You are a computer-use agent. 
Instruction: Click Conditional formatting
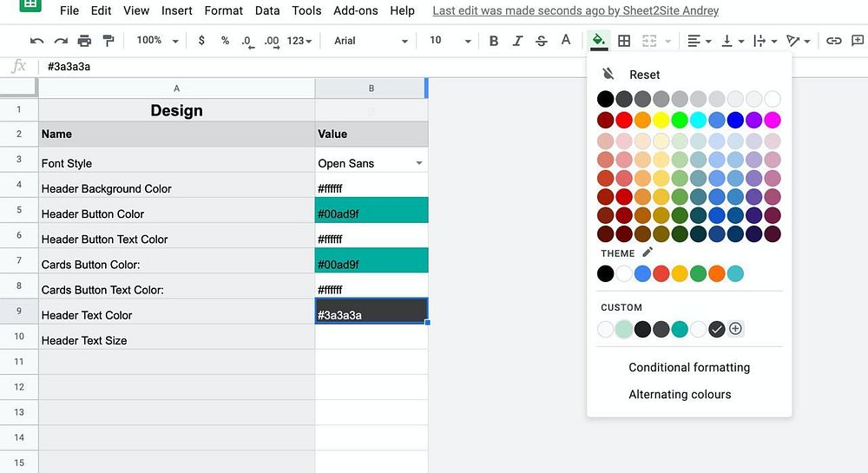689,367
